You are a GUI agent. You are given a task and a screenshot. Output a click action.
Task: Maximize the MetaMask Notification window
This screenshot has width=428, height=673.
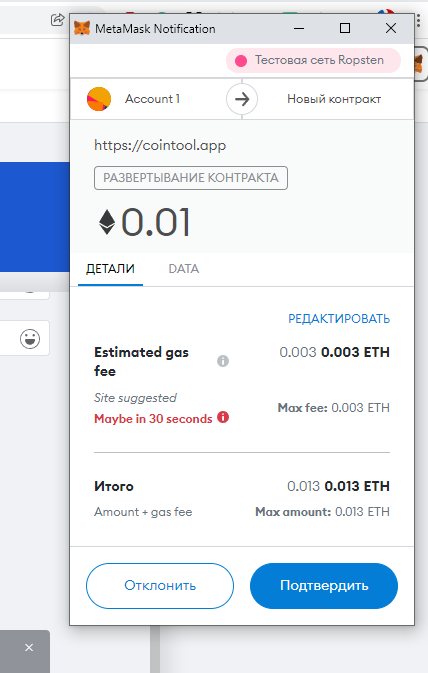coord(345,28)
